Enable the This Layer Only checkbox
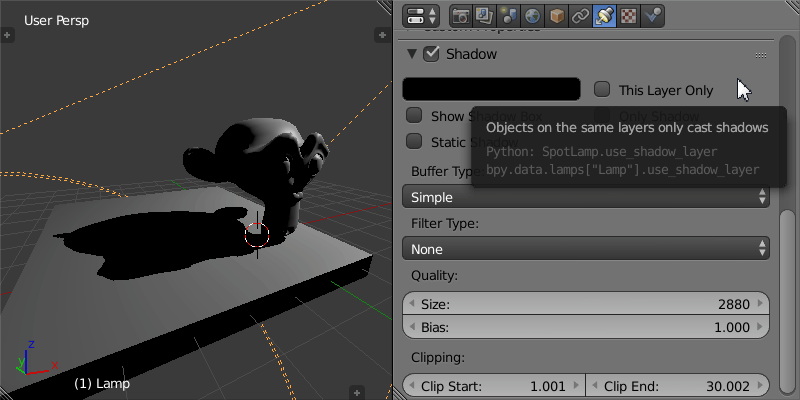Image resolution: width=800 pixels, height=400 pixels. (602, 90)
